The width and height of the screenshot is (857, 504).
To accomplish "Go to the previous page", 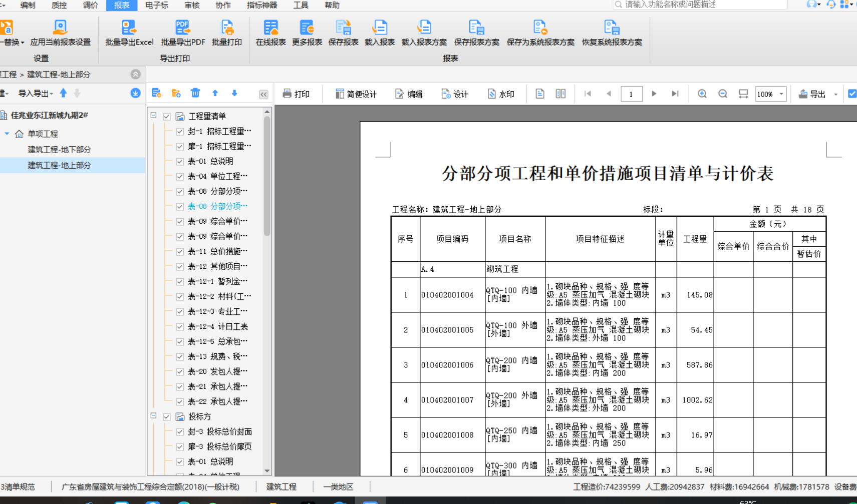I will tap(609, 94).
